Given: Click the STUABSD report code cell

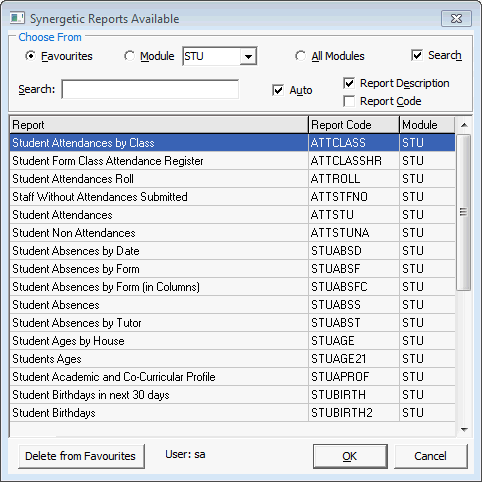Looking at the screenshot, I should pos(354,251).
